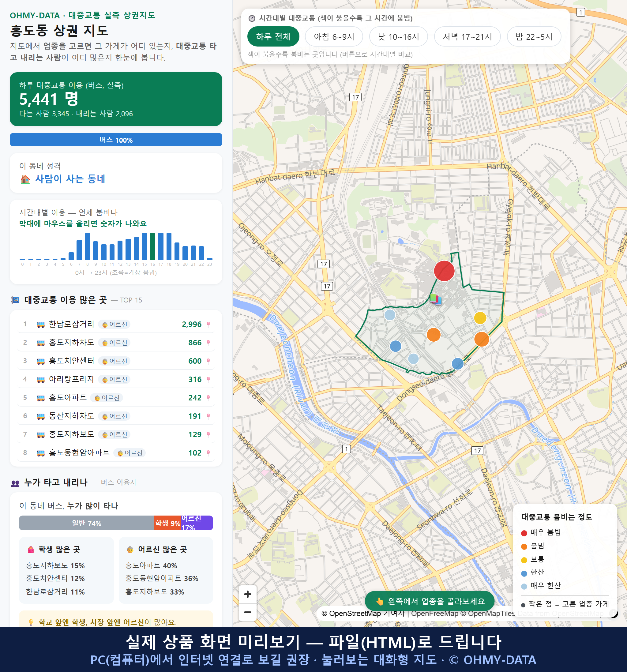Select the 하루 전체 time filter
Image resolution: width=627 pixels, height=672 pixels.
[273, 36]
